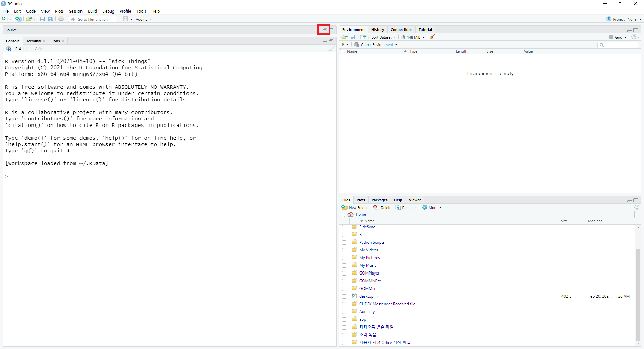Clear the console with broom icon

[x=331, y=49]
